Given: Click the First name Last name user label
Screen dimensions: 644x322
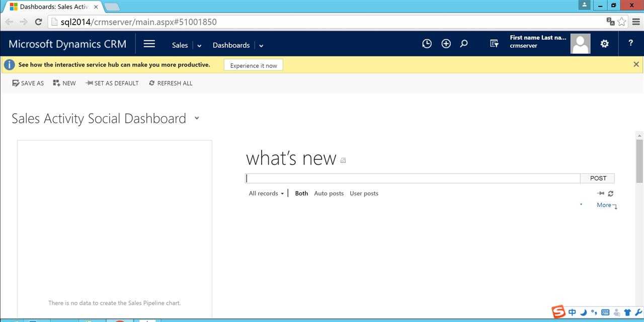Looking at the screenshot, I should [x=538, y=37].
